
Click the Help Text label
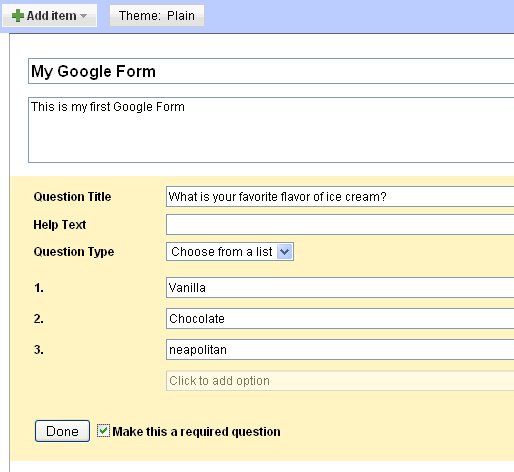click(x=60, y=225)
